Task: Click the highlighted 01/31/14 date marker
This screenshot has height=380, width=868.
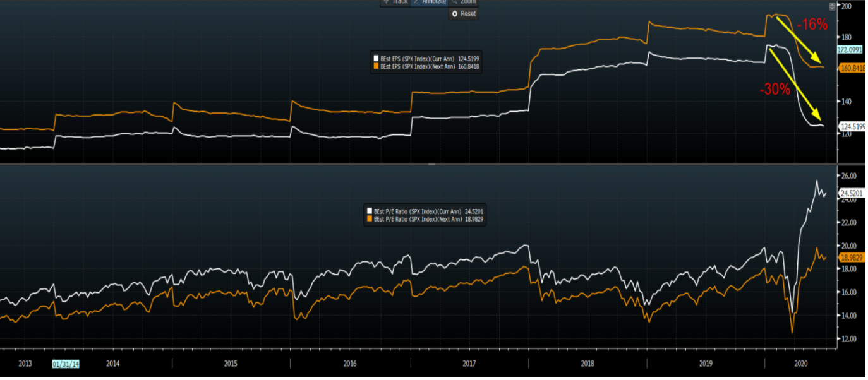Action: 66,364
